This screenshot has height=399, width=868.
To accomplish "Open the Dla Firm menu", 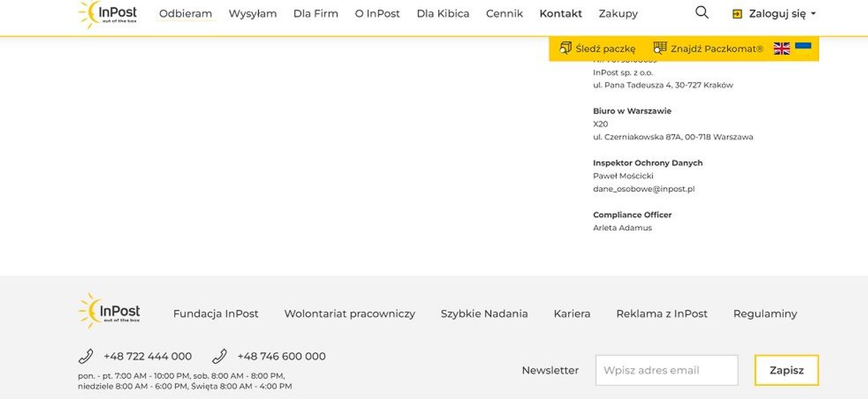I will click(x=315, y=14).
